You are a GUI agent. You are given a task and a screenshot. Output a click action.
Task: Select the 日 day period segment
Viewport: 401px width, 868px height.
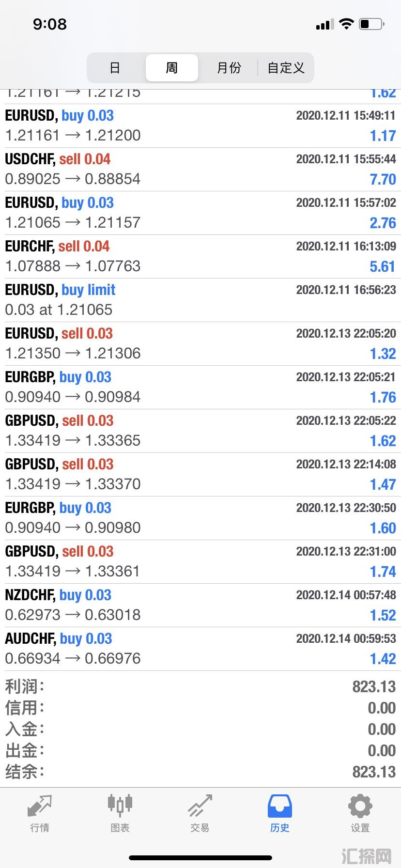pos(115,68)
